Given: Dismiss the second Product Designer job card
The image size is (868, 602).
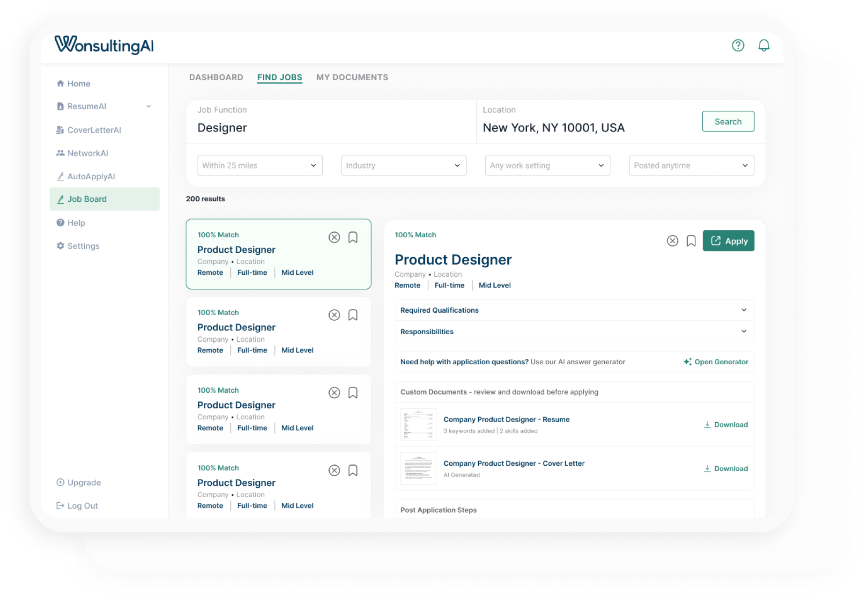Looking at the screenshot, I should click(334, 316).
